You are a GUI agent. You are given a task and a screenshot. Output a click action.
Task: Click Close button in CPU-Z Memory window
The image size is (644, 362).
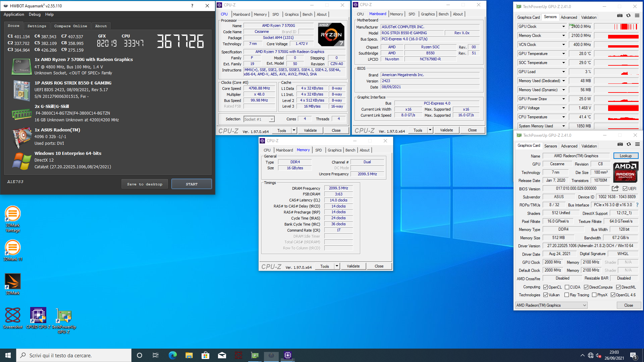pyautogui.click(x=379, y=266)
